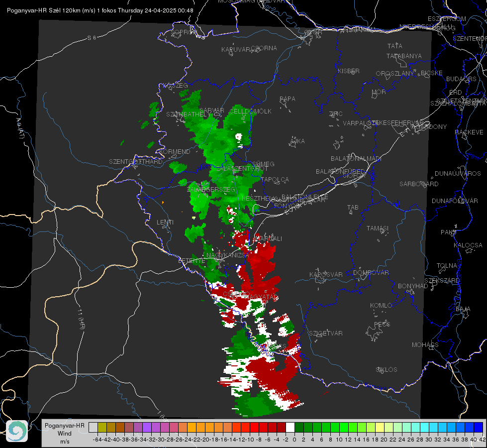Viewport: 487px width, 448px height.
Task: Click the BICSKE town label
Action: [431, 73]
